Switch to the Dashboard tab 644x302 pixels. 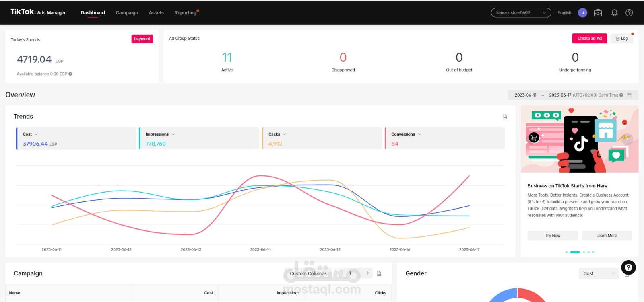tap(93, 13)
